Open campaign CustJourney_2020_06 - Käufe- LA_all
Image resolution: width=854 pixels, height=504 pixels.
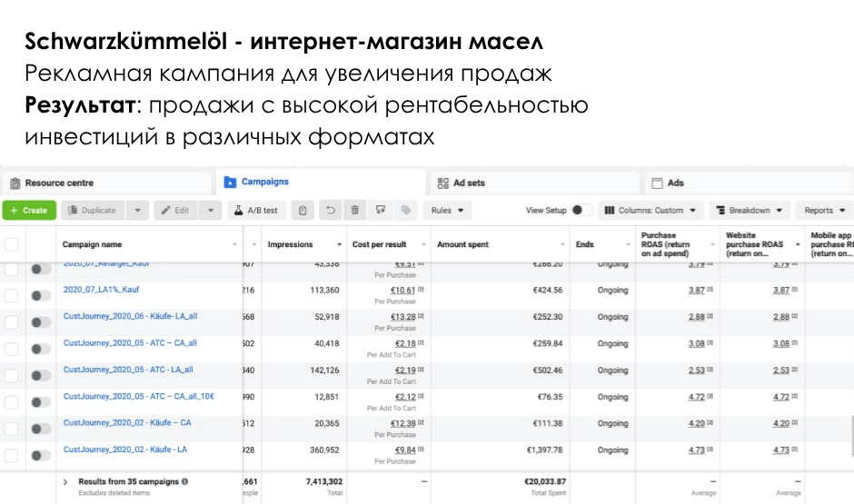pos(130,316)
